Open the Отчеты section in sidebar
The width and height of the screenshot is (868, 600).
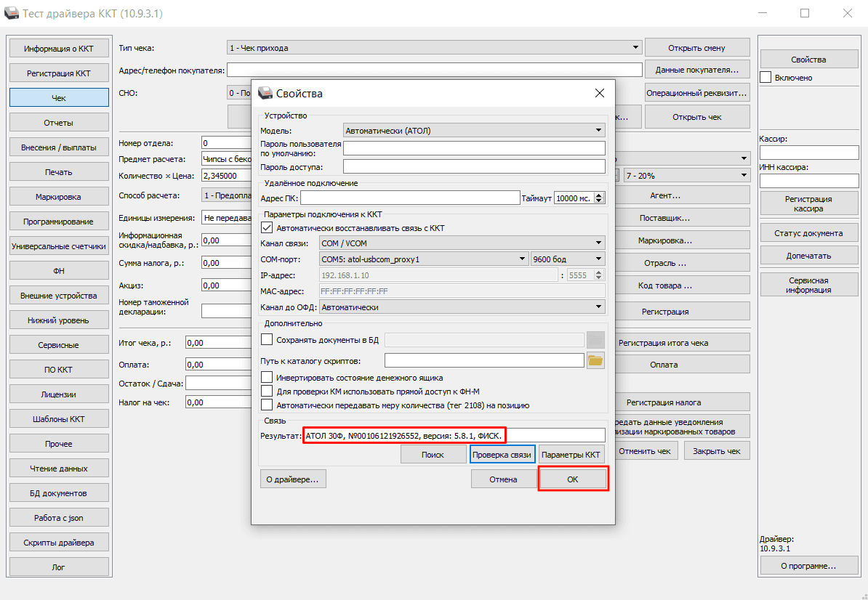[58, 123]
